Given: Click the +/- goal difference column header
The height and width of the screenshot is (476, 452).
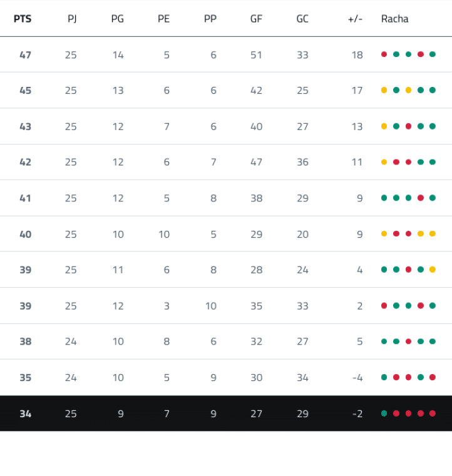Looking at the screenshot, I should (x=355, y=19).
